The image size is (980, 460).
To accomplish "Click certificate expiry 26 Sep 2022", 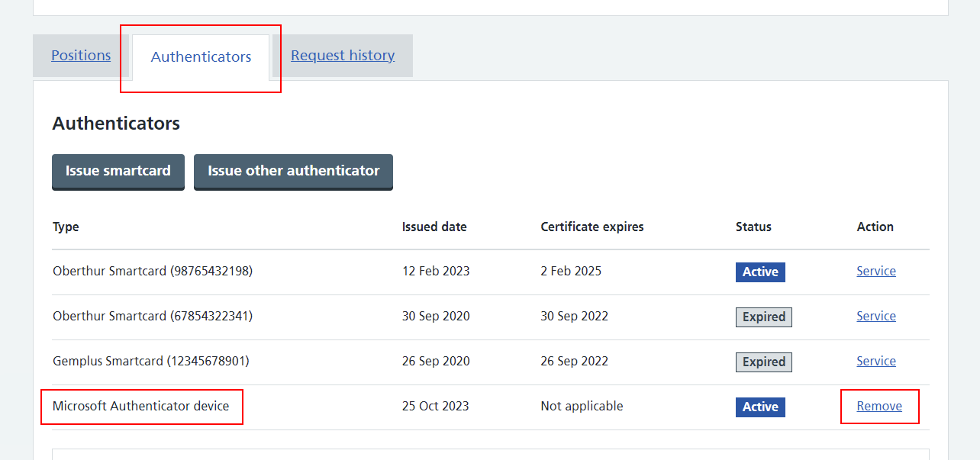I will tap(575, 362).
